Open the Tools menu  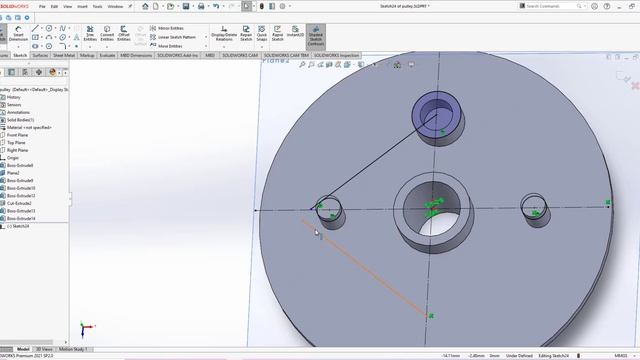98,7
